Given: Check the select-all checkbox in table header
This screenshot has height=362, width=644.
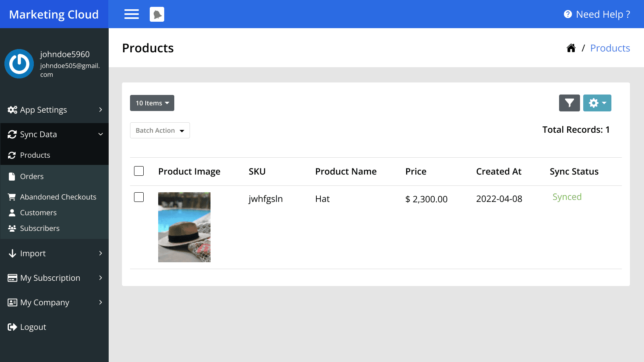Looking at the screenshot, I should pyautogui.click(x=138, y=171).
